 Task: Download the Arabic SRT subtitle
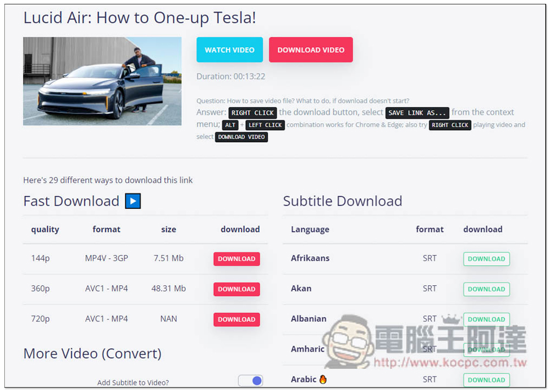coord(486,380)
